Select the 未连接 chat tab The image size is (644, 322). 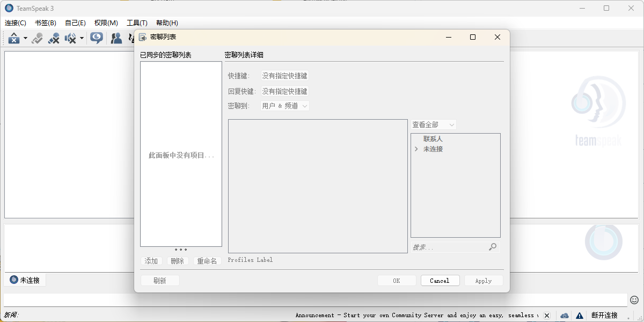pyautogui.click(x=25, y=280)
